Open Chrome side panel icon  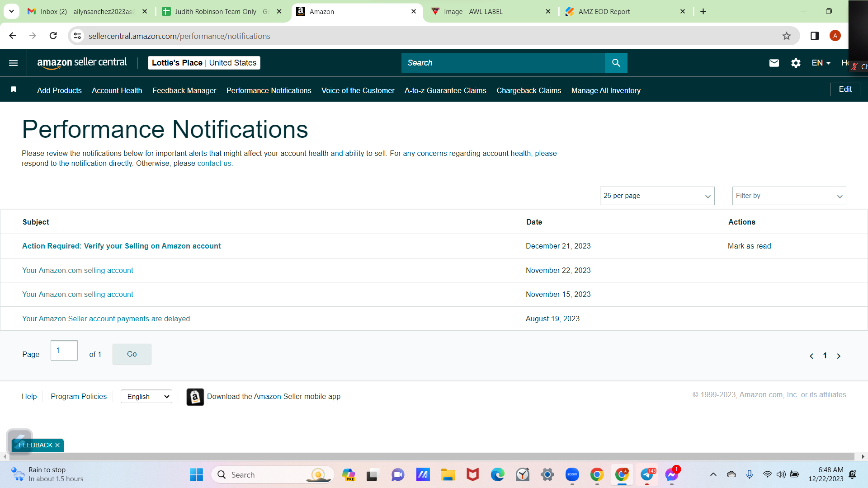tap(815, 36)
